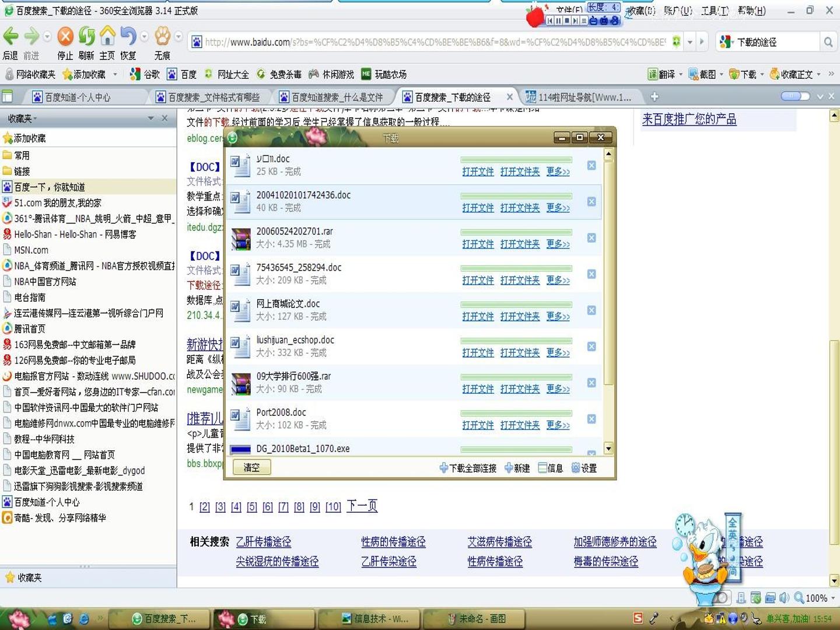The image size is (840, 630).
Task: Remove 20060524202701.rar from download list
Action: pos(591,238)
